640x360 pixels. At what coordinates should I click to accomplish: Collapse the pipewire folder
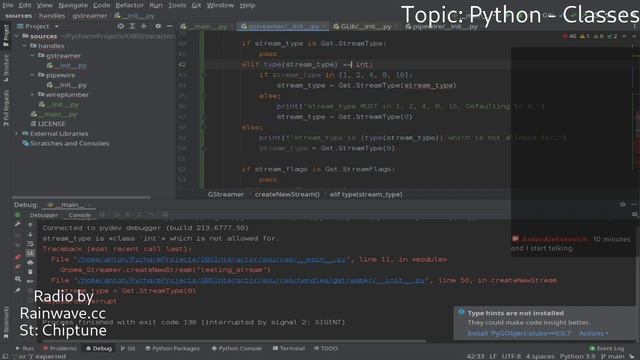tap(32, 75)
